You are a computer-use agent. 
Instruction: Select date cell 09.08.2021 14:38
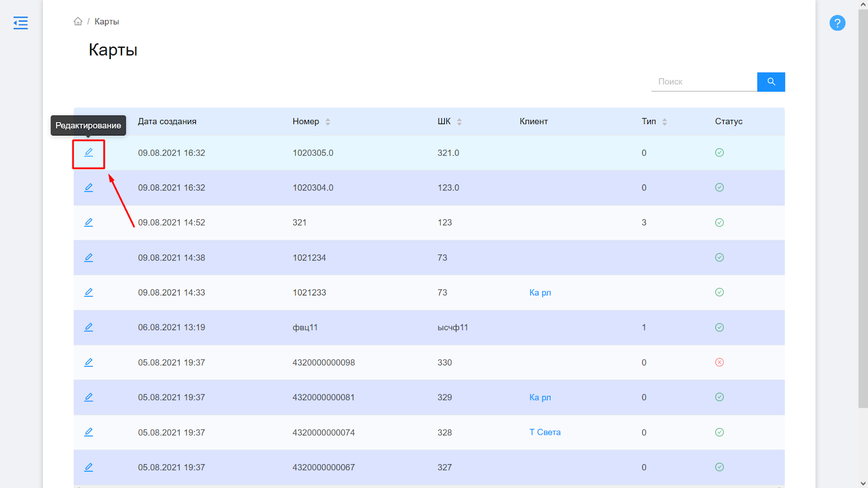click(171, 258)
